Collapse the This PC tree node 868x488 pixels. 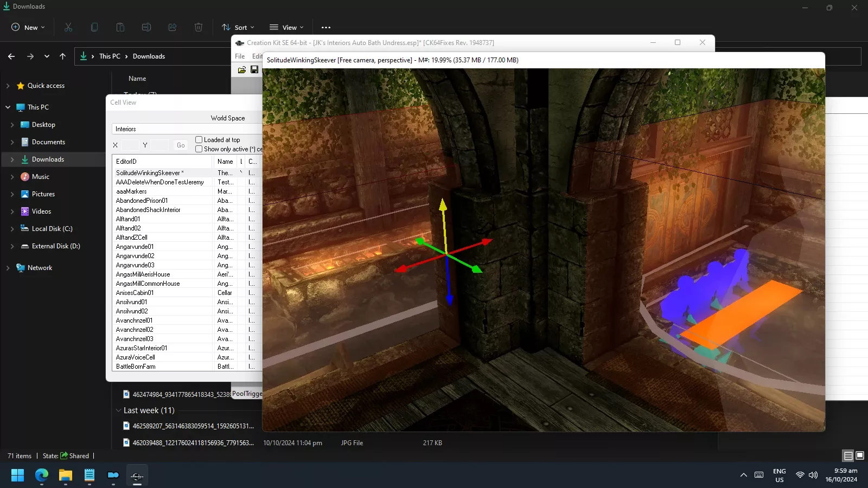click(8, 107)
